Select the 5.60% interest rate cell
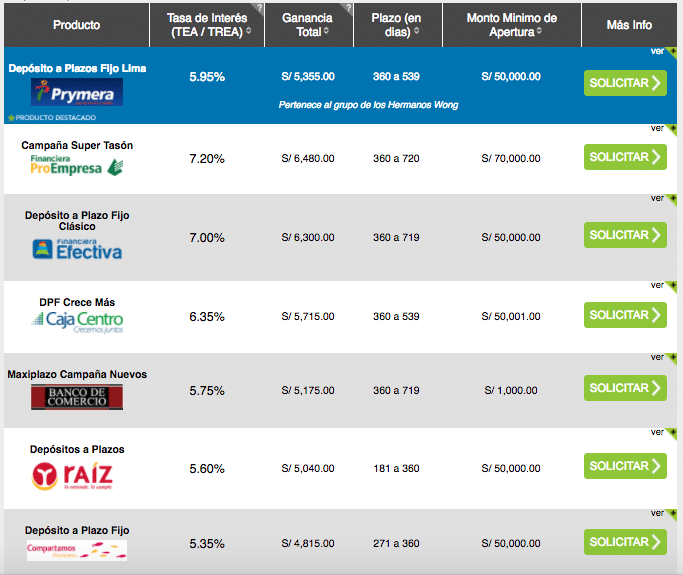 [207, 469]
